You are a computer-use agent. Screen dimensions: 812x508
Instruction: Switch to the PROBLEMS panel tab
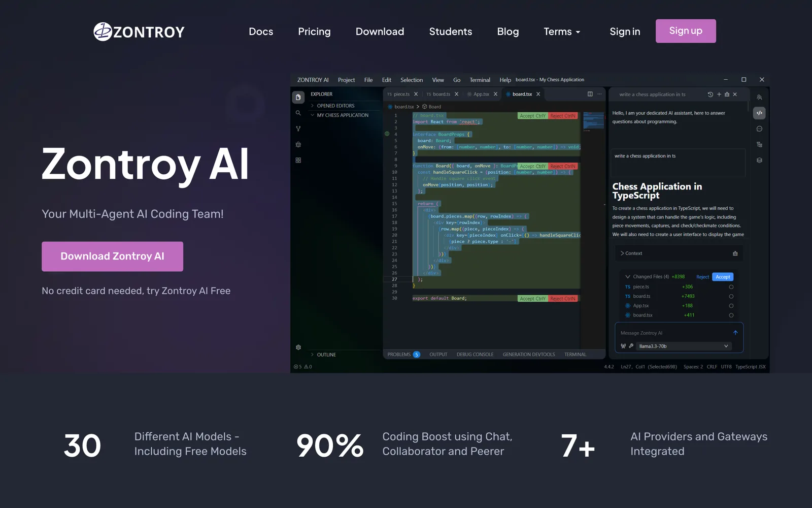403,355
